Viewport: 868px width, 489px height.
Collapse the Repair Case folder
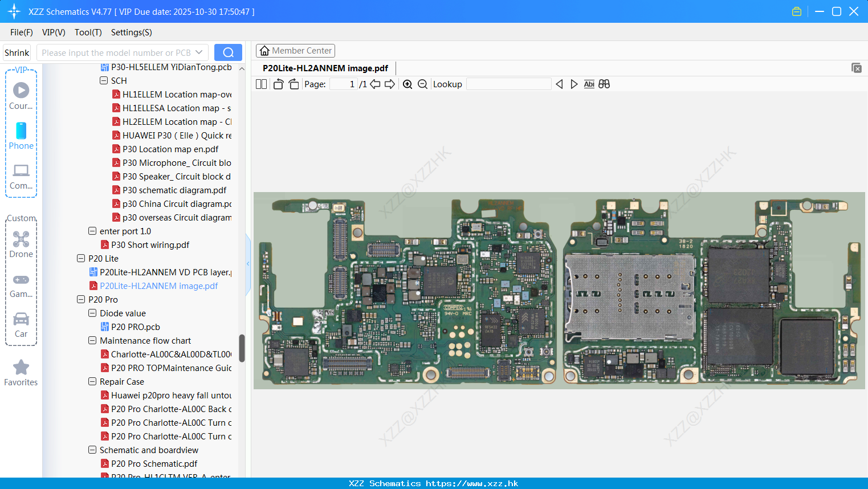92,381
